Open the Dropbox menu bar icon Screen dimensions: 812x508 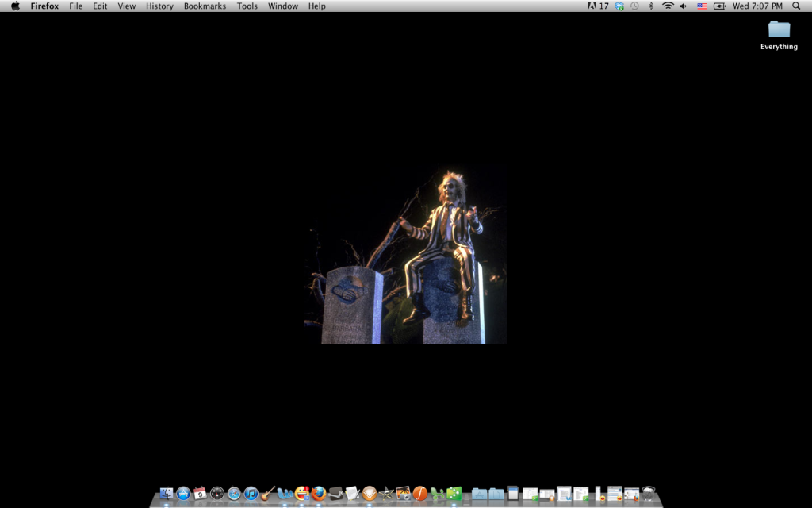coord(619,6)
